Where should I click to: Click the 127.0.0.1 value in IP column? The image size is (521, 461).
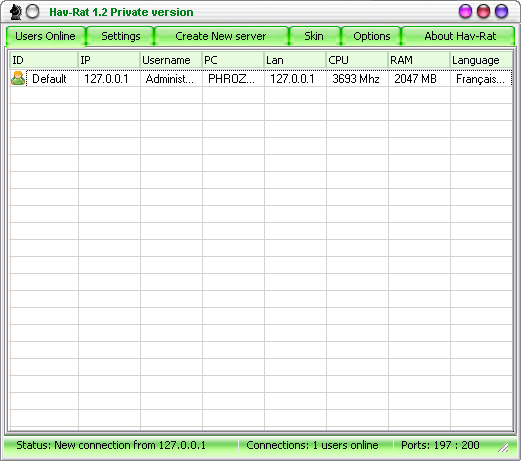[106, 79]
